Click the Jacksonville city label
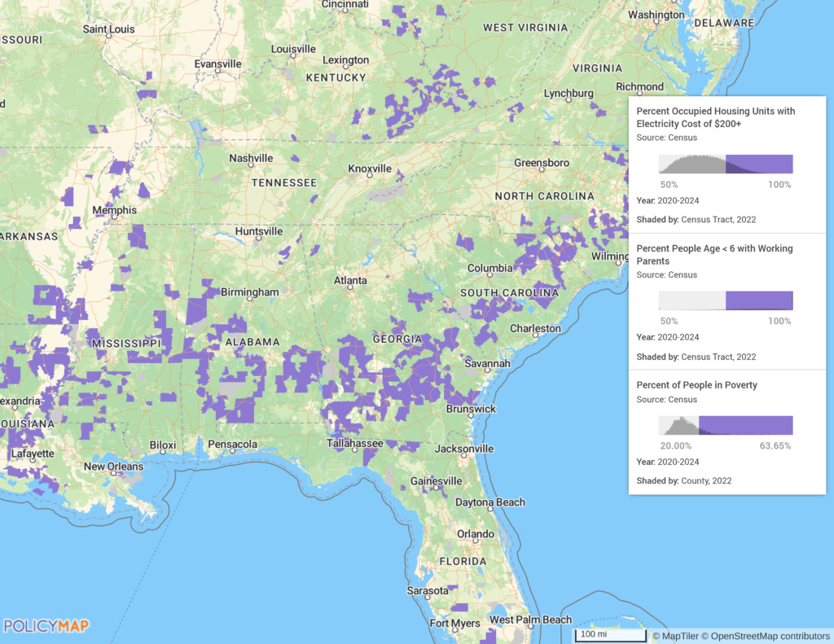Image resolution: width=834 pixels, height=644 pixels. click(463, 449)
